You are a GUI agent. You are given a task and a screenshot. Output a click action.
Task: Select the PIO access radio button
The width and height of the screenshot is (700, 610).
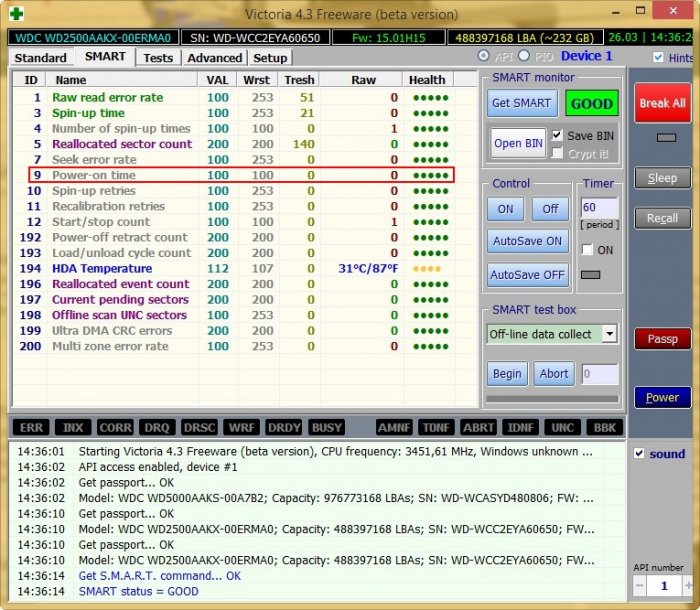pos(524,56)
